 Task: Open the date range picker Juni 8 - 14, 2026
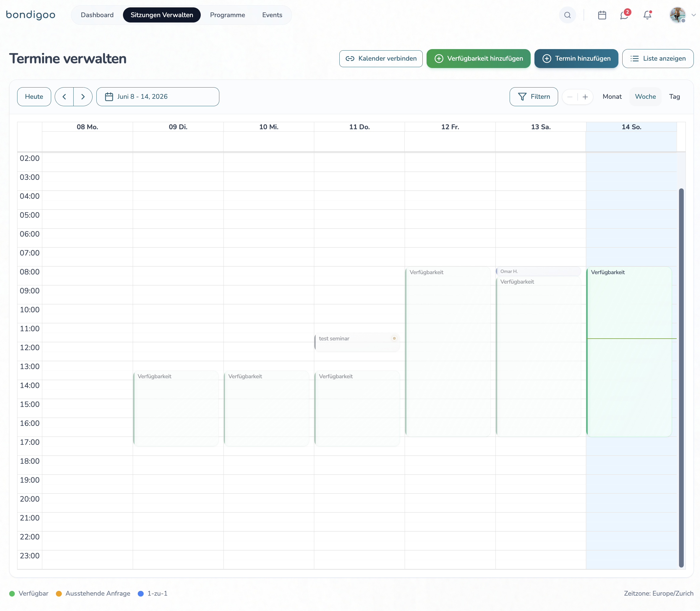(158, 97)
